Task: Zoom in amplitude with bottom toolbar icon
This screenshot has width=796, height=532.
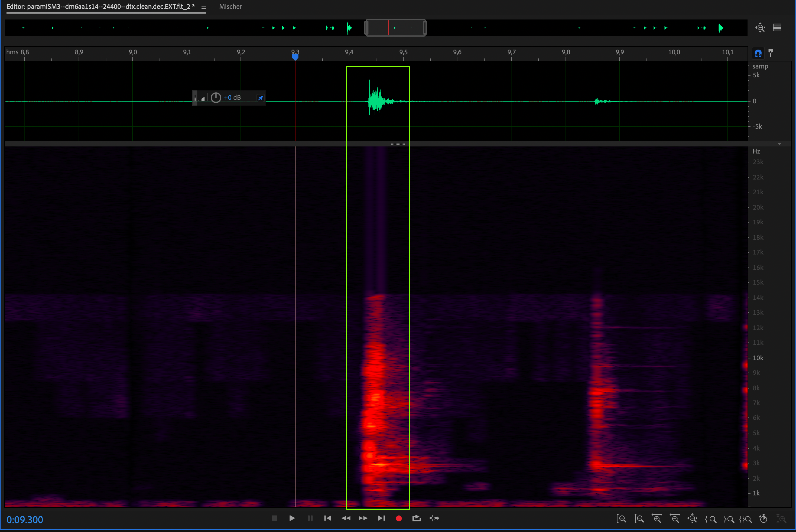Action: point(621,519)
